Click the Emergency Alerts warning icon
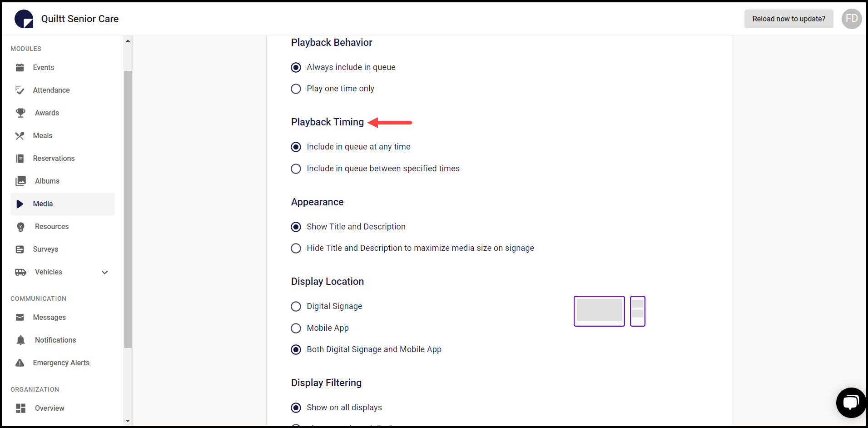Screen dimensions: 868x428 click(20, 363)
